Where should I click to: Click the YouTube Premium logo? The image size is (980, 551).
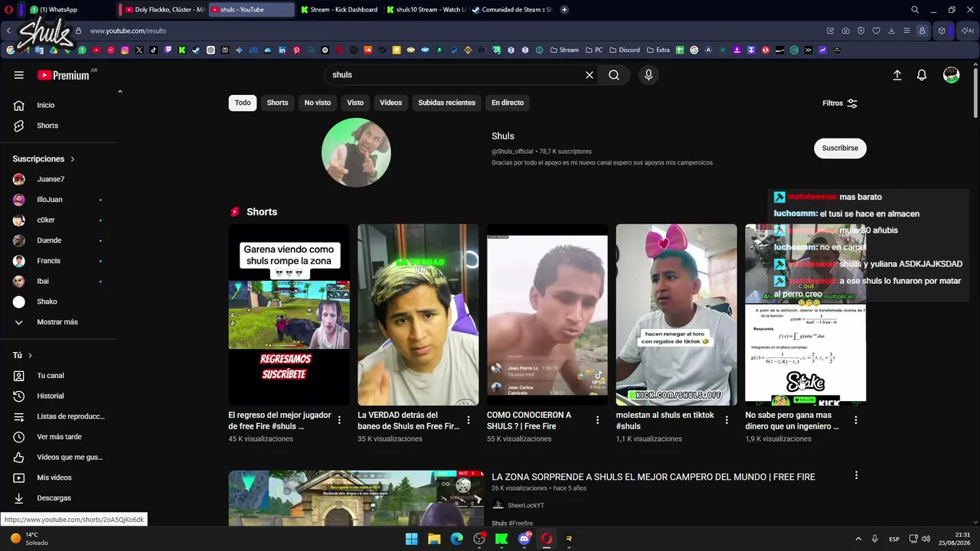[63, 75]
